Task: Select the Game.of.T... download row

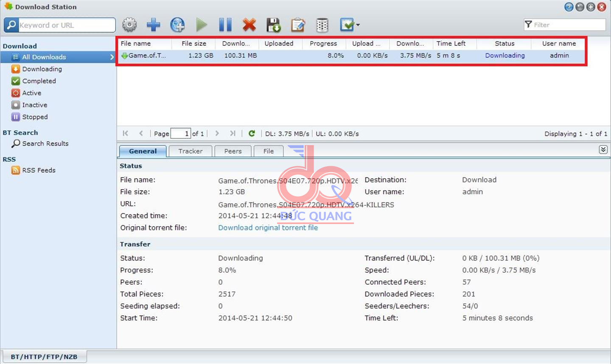Action: (351, 56)
